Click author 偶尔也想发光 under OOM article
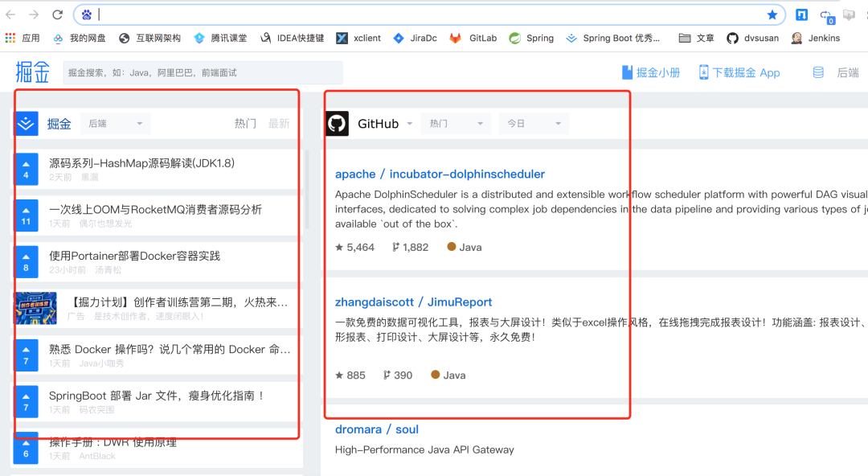The height and width of the screenshot is (476, 868). [106, 224]
